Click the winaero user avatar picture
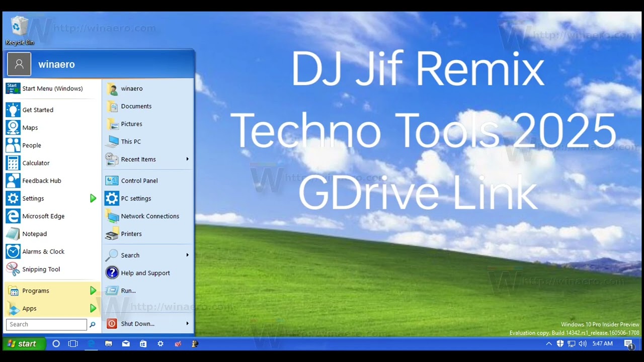The width and height of the screenshot is (644, 362). (x=19, y=64)
